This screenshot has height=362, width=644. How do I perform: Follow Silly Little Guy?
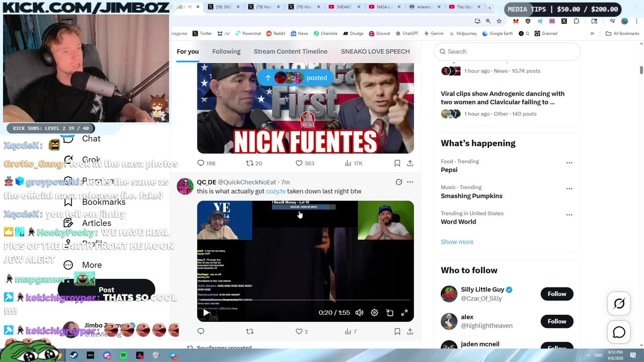(x=556, y=294)
